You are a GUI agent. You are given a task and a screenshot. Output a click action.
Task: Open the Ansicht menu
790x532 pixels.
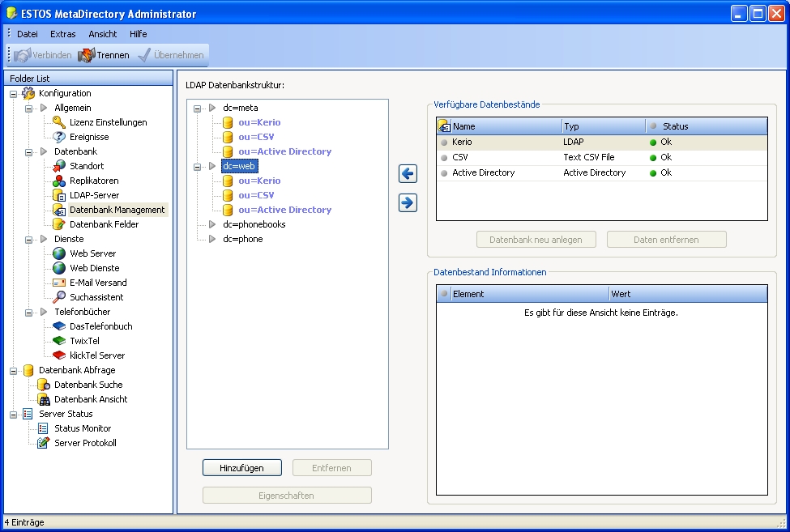click(x=103, y=34)
